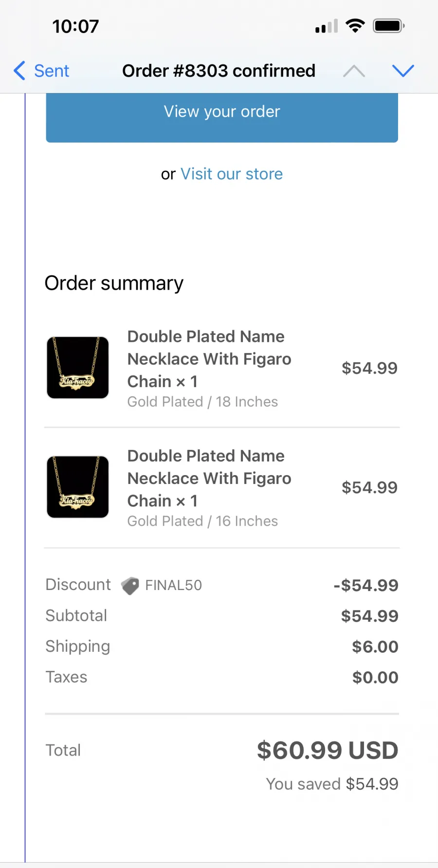Viewport: 438px width, 868px height.
Task: Tap the Order summary heading
Action: [x=114, y=283]
